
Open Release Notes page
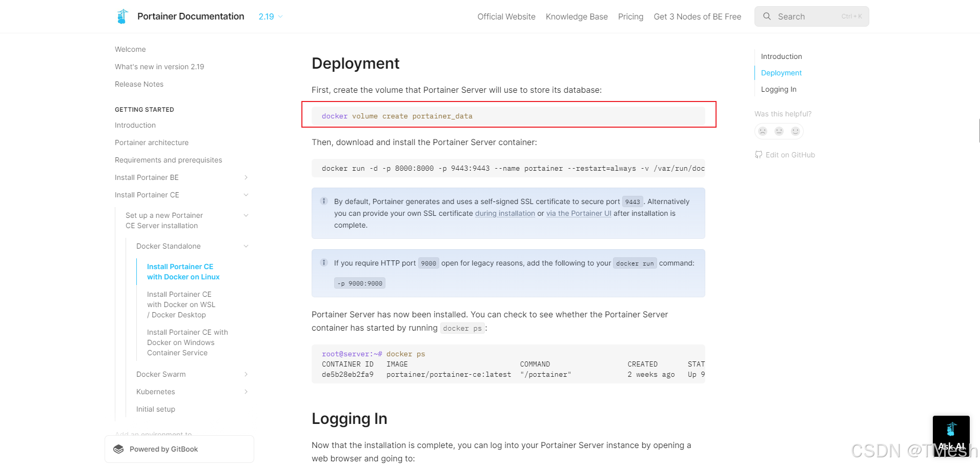139,84
